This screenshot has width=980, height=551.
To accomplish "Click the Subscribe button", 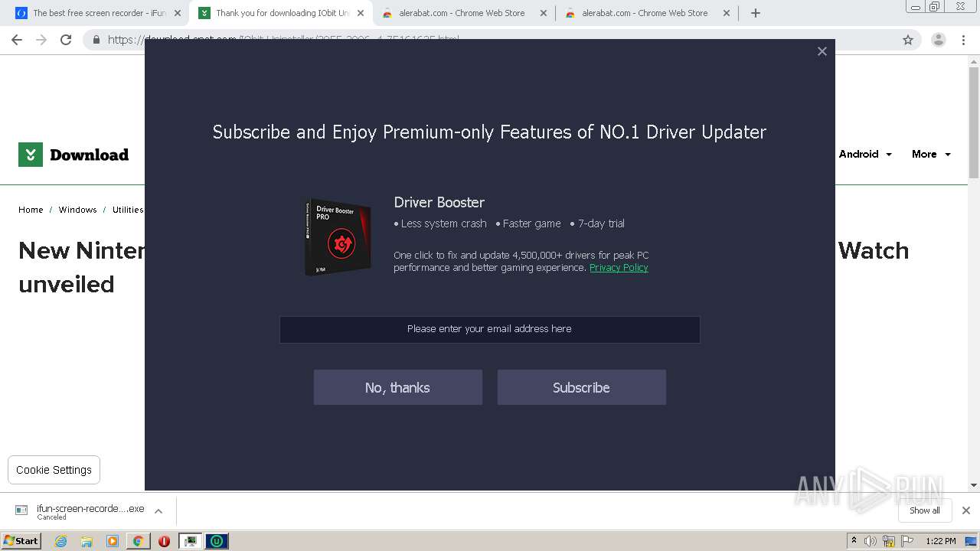I will (581, 387).
